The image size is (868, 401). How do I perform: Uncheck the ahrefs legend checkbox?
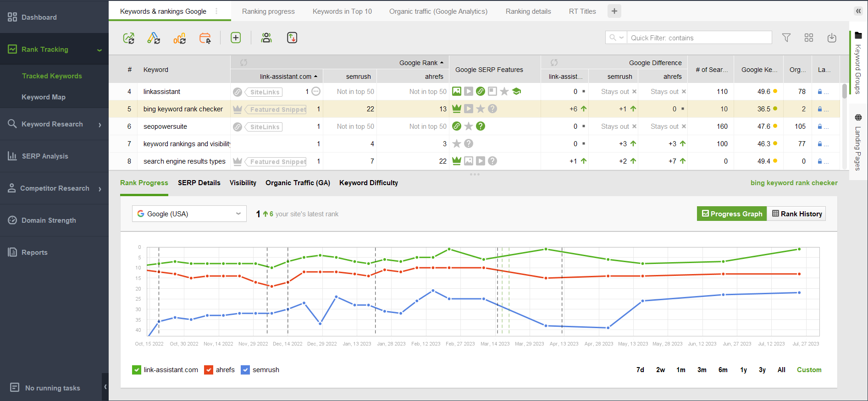(209, 370)
